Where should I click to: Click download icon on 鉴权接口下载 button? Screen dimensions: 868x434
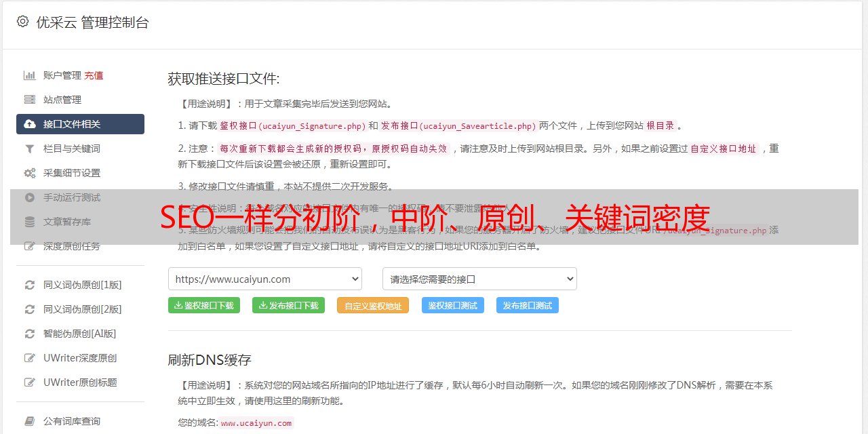[178, 305]
